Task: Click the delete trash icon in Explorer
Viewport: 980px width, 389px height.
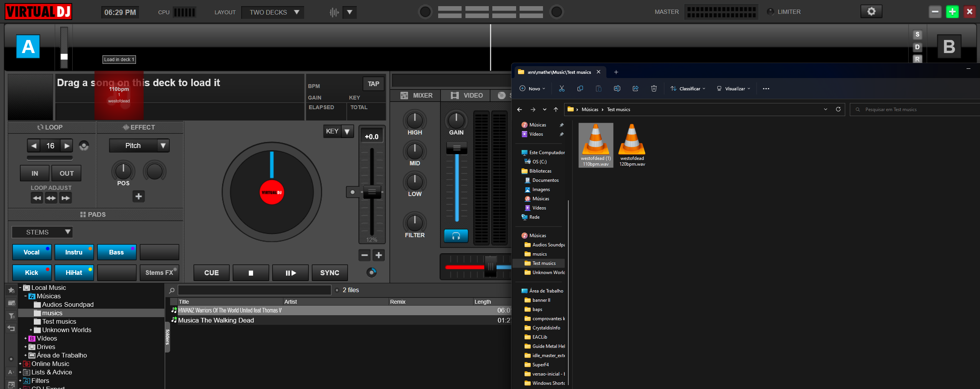Action: pos(654,88)
